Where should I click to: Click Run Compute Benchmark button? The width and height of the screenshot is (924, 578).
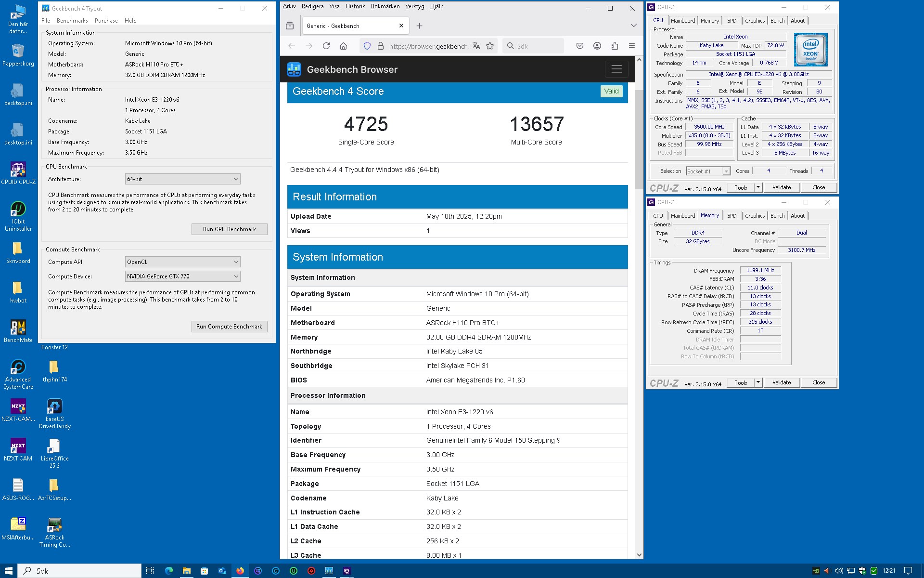tap(229, 327)
